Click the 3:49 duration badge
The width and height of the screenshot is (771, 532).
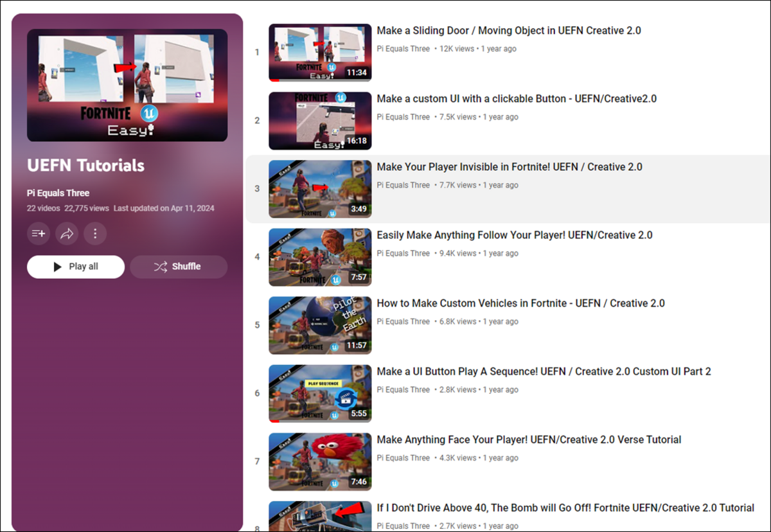359,209
